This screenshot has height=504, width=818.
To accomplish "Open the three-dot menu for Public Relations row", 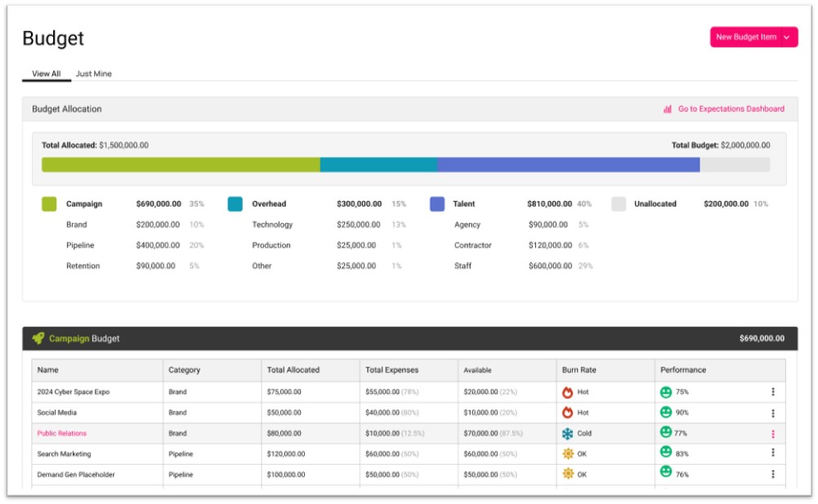I will click(773, 434).
